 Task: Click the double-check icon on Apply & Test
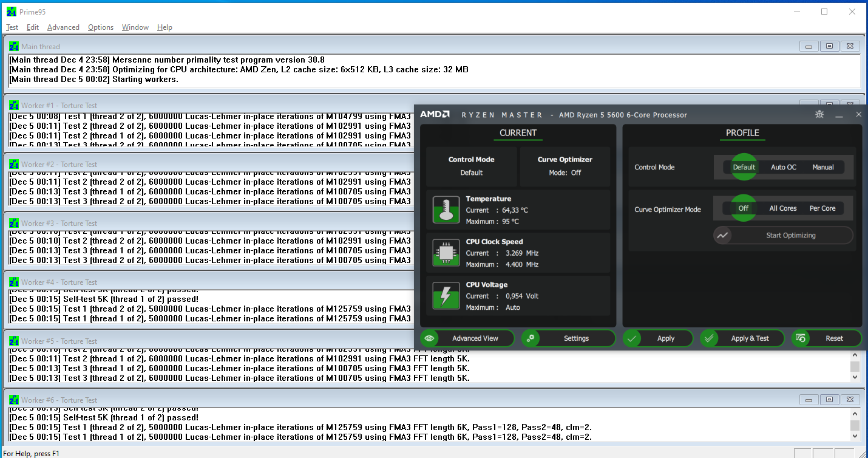tap(709, 338)
